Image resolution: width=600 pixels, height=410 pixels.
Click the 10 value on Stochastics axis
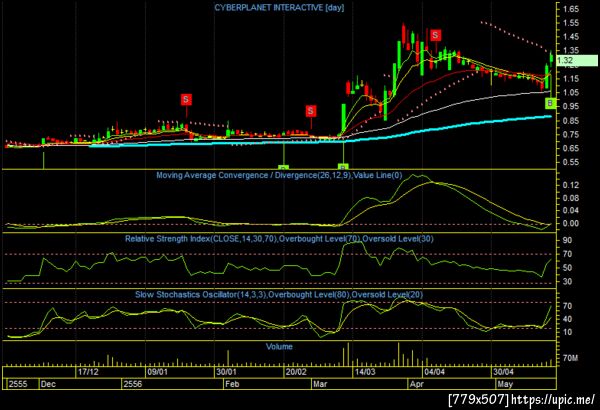pyautogui.click(x=567, y=332)
